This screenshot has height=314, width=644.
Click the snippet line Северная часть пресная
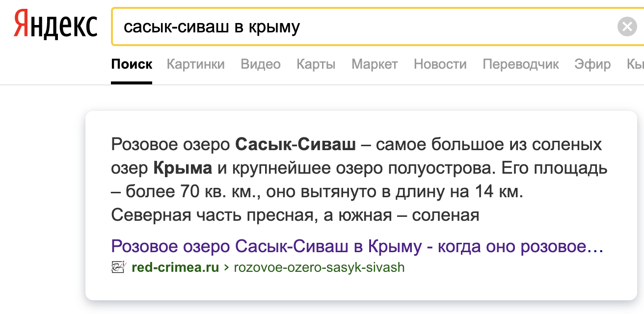point(295,215)
